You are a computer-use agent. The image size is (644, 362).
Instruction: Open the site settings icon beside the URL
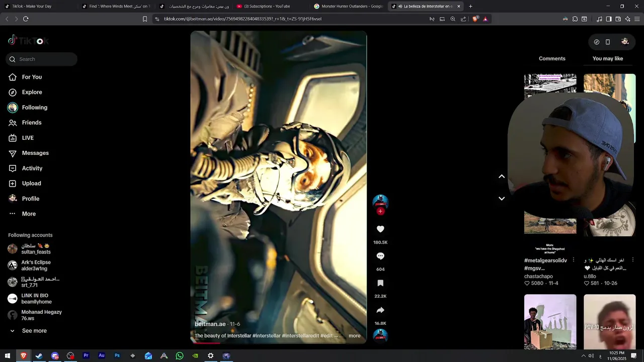[157, 19]
